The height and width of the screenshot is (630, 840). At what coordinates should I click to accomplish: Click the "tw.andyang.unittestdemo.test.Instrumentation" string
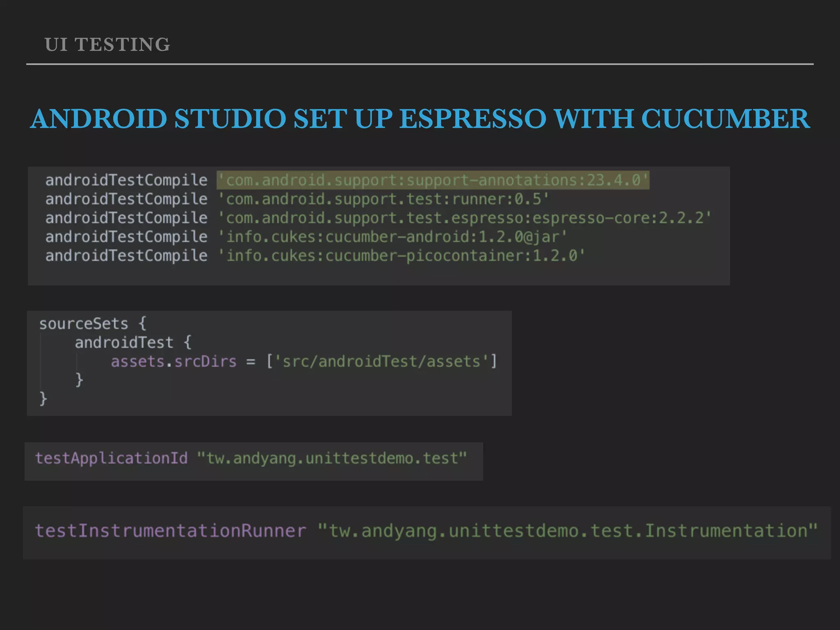pos(568,531)
